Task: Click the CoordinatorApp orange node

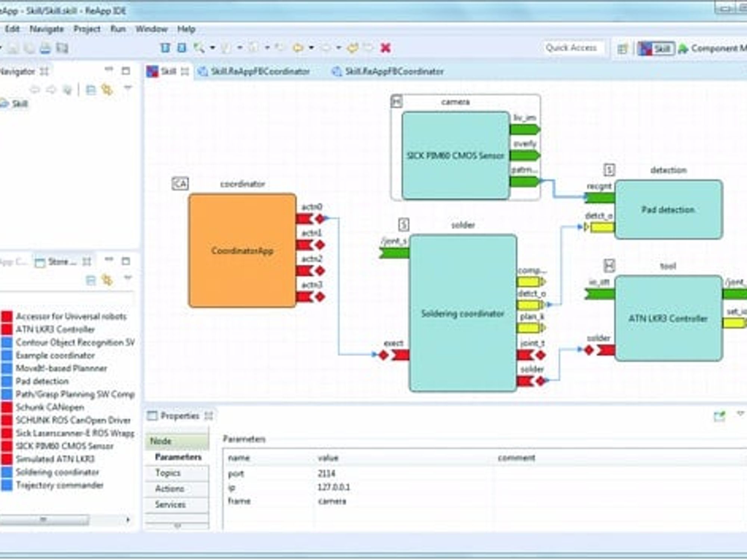Action: 243,251
